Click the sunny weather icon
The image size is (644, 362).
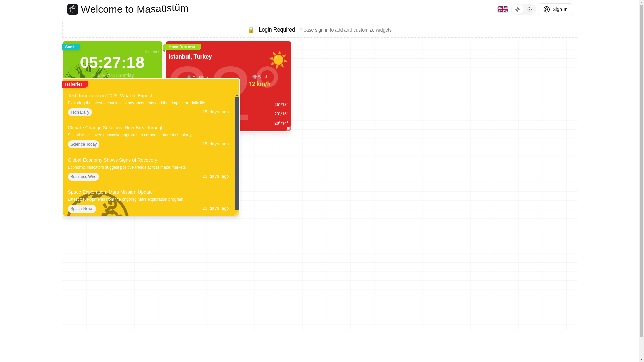278,60
